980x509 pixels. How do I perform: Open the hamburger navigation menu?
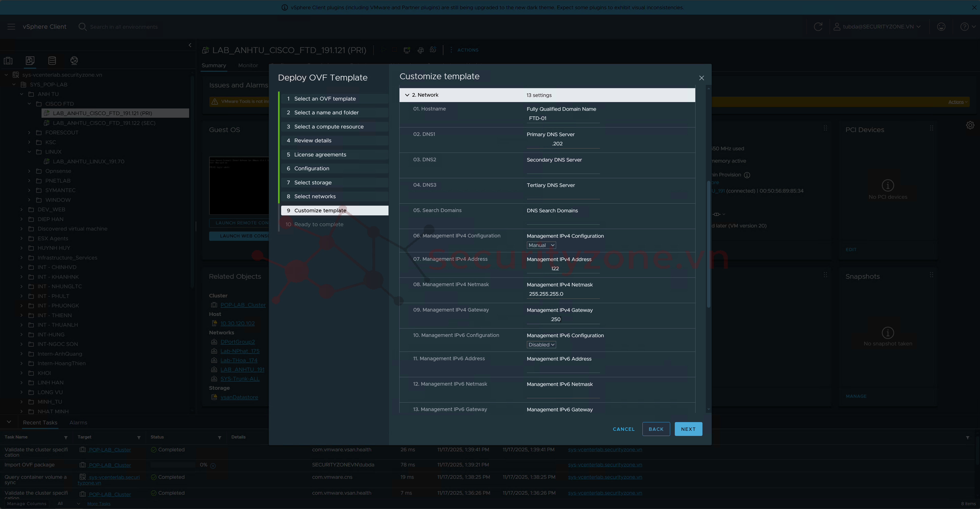tap(11, 27)
